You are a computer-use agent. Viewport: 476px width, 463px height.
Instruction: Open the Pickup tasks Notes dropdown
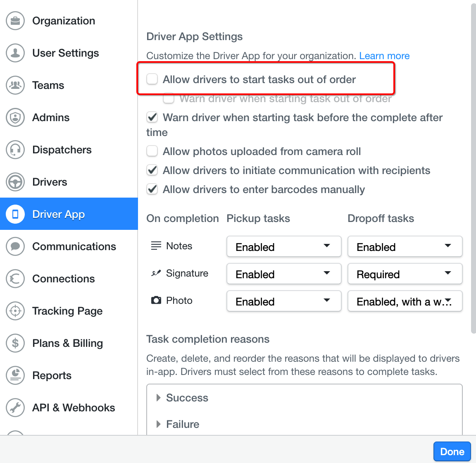click(x=284, y=246)
